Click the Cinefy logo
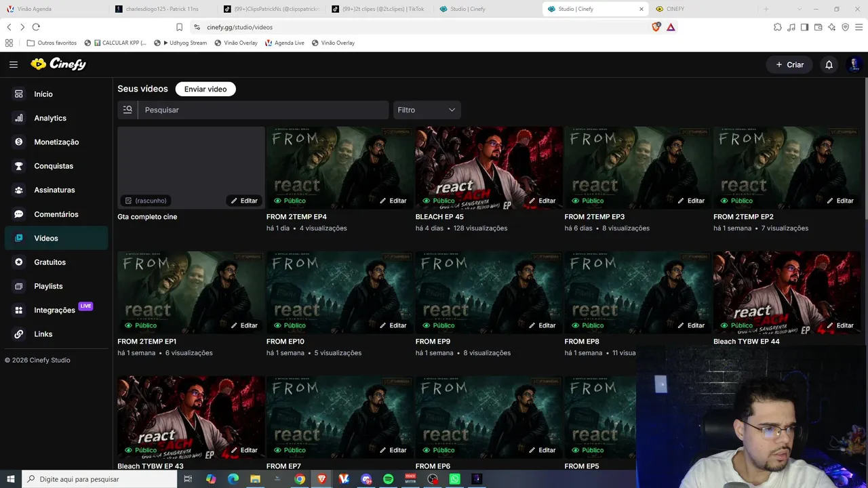868x488 pixels. 58,64
